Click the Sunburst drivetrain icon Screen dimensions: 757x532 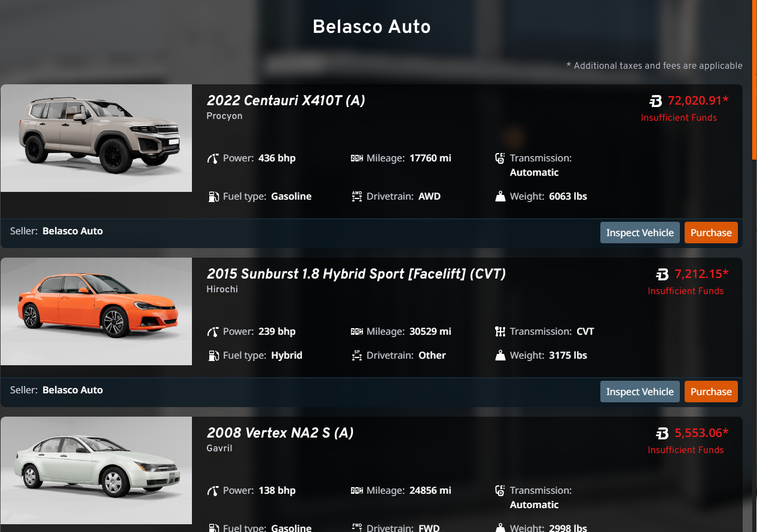pos(357,356)
